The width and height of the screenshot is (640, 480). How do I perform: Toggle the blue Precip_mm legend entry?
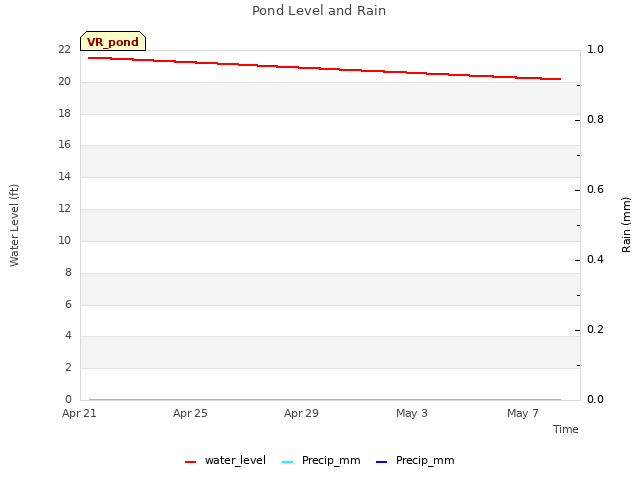pyautogui.click(x=415, y=461)
